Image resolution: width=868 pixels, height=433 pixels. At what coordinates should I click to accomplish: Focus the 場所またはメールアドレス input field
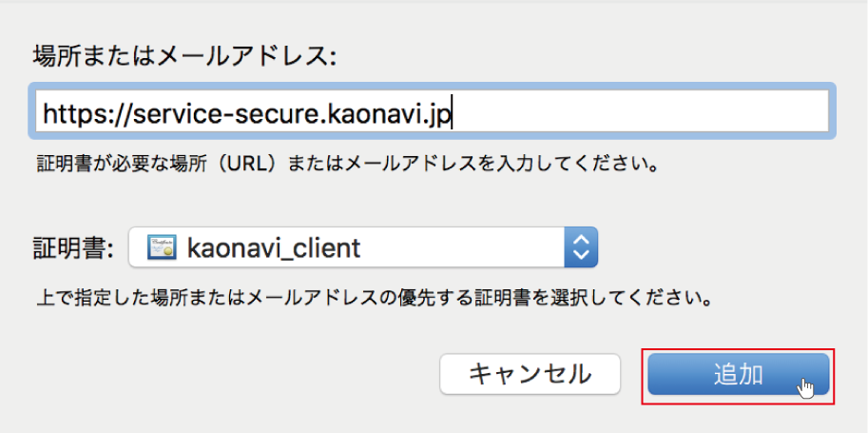click(432, 111)
